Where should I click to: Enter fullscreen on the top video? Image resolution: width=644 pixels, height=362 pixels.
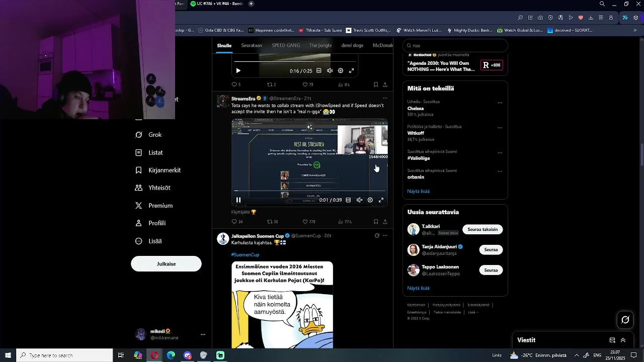click(351, 71)
